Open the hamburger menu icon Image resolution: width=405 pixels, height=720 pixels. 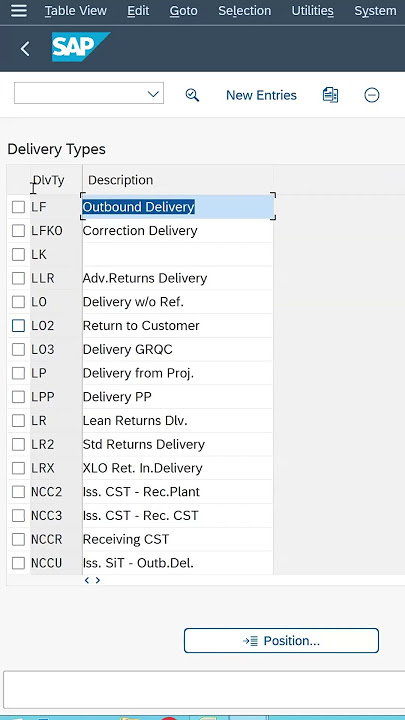(x=19, y=10)
